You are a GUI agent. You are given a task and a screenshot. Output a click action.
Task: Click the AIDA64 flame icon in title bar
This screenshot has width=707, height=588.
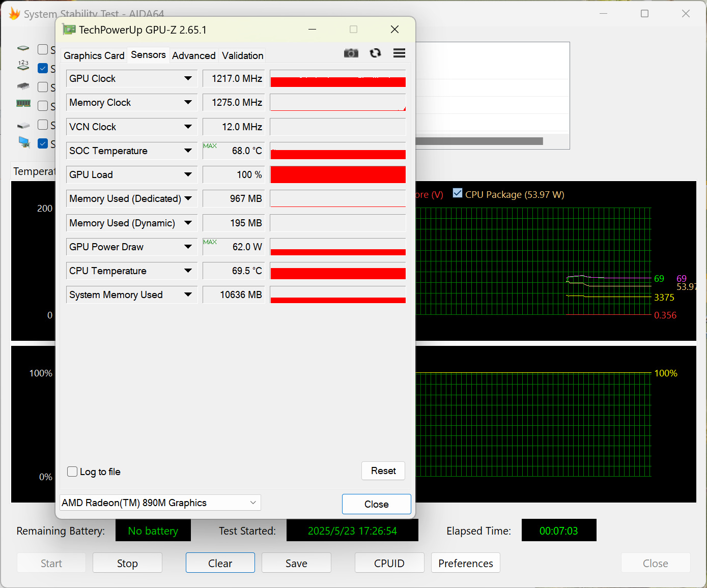(x=15, y=14)
